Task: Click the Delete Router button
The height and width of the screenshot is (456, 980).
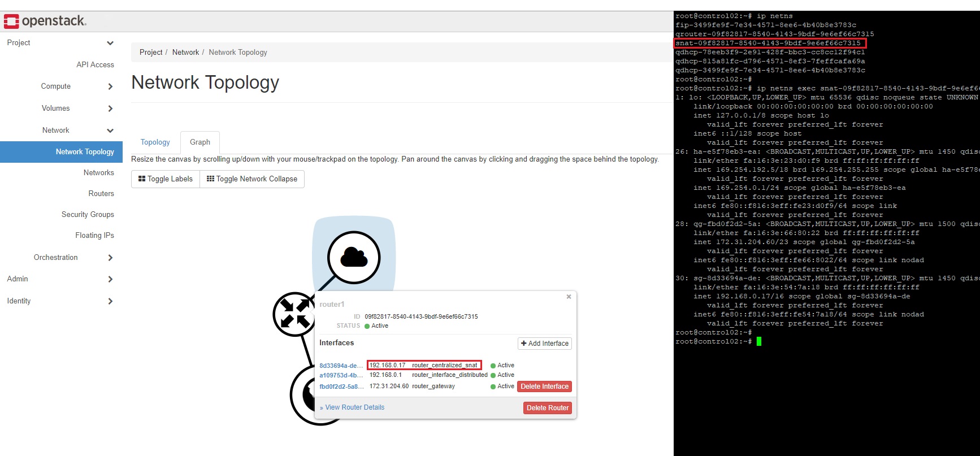Action: coord(548,408)
